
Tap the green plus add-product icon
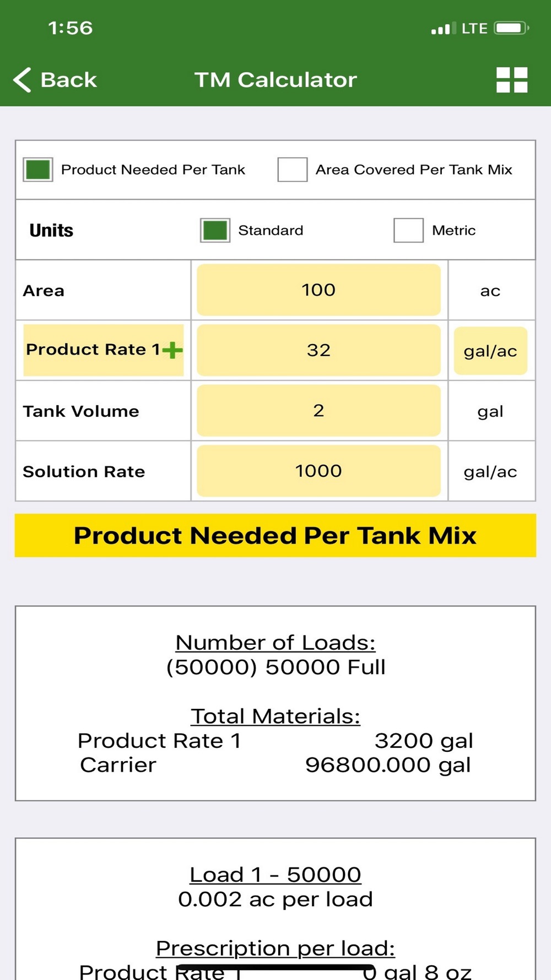[172, 350]
